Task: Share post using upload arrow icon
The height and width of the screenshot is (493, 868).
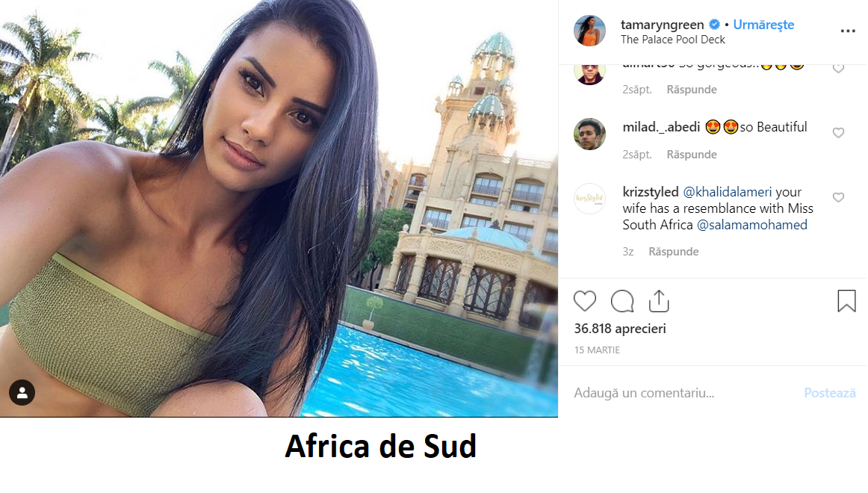Action: click(659, 300)
